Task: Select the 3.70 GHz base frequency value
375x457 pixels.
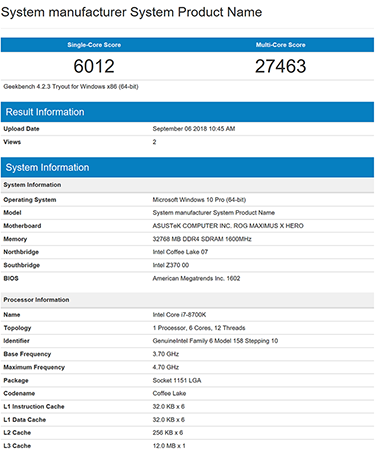Action: coord(166,354)
